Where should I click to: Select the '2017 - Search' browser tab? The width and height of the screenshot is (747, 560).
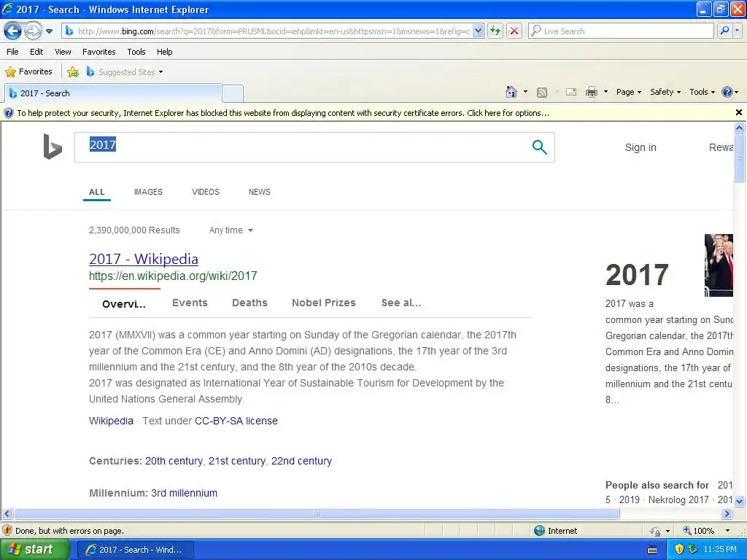click(113, 93)
